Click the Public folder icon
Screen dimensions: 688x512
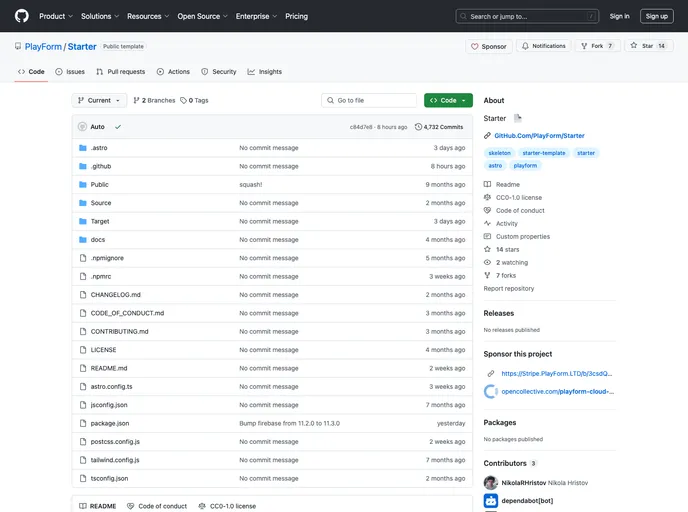pos(82,185)
